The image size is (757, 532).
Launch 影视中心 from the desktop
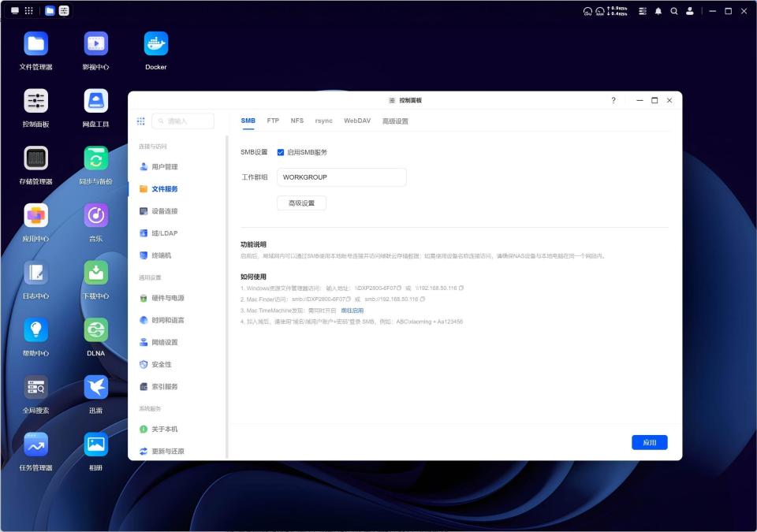coord(95,44)
